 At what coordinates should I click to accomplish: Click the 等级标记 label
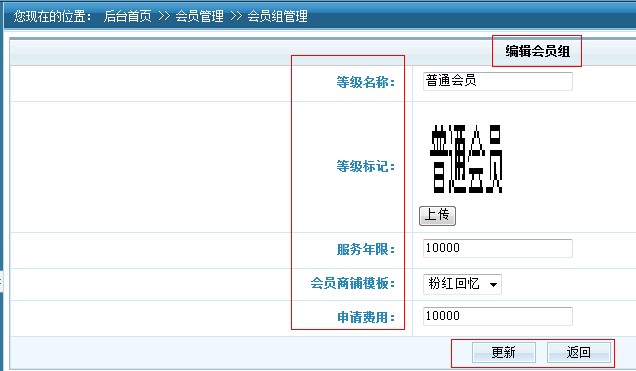[x=365, y=166]
